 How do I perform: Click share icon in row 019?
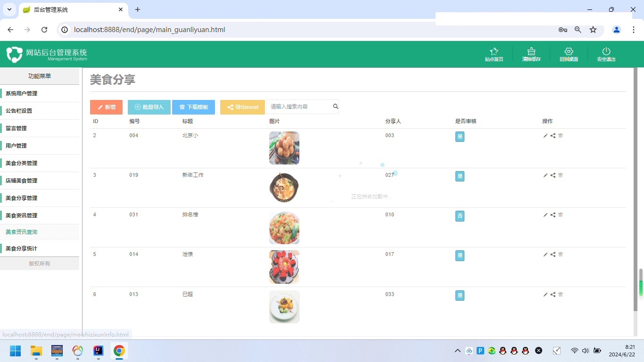[x=553, y=175]
